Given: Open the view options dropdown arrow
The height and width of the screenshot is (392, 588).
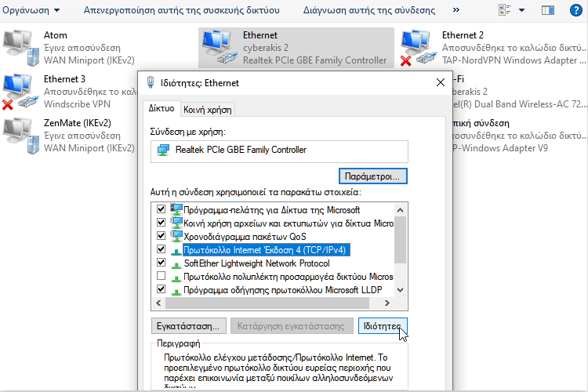Looking at the screenshot, I should point(521,10).
